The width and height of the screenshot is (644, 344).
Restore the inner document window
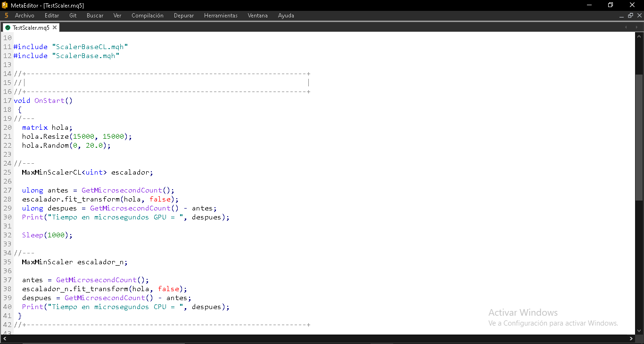630,16
